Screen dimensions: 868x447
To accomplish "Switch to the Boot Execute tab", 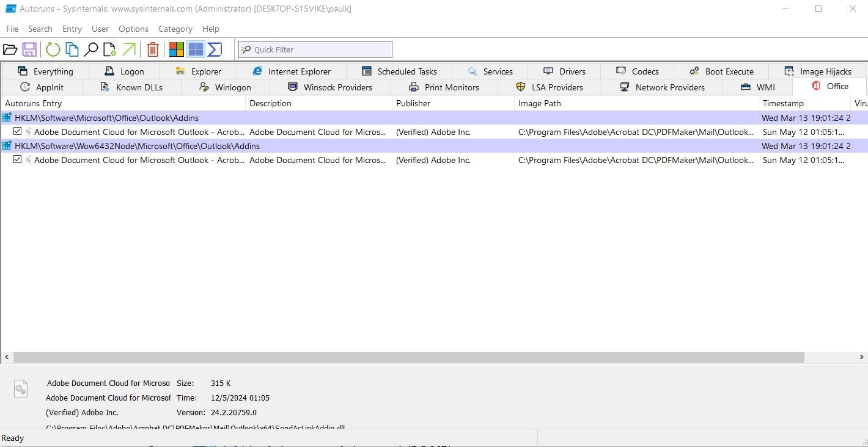I will [x=721, y=71].
